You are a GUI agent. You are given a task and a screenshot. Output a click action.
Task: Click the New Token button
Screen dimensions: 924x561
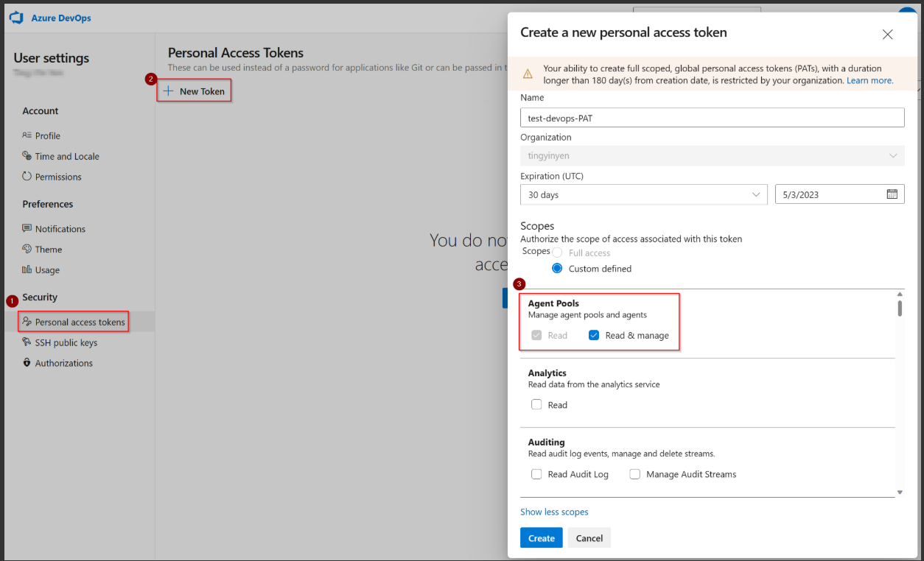(195, 91)
